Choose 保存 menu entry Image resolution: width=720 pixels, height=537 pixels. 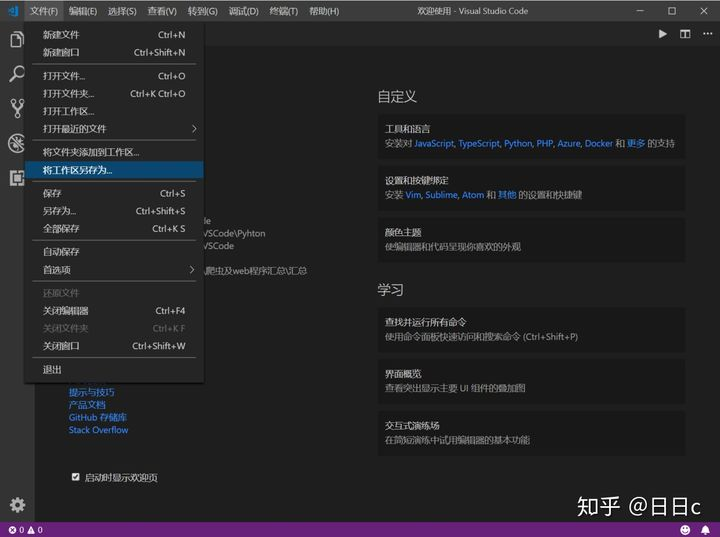(115, 193)
